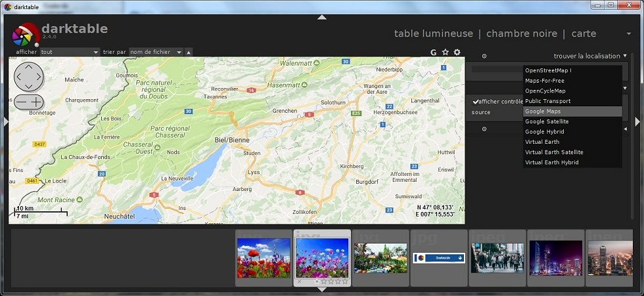644x296 pixels.
Task: Select the Darktable banner thumbnail
Action: pyautogui.click(x=439, y=258)
